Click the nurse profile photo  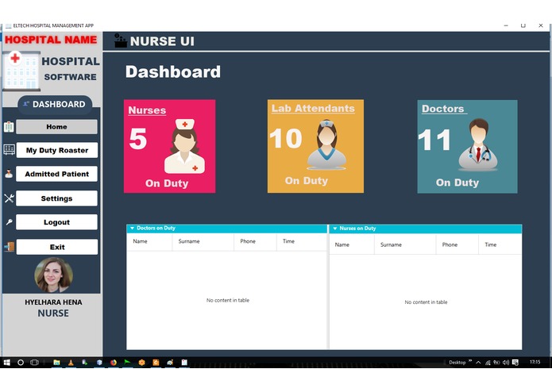tap(53, 275)
